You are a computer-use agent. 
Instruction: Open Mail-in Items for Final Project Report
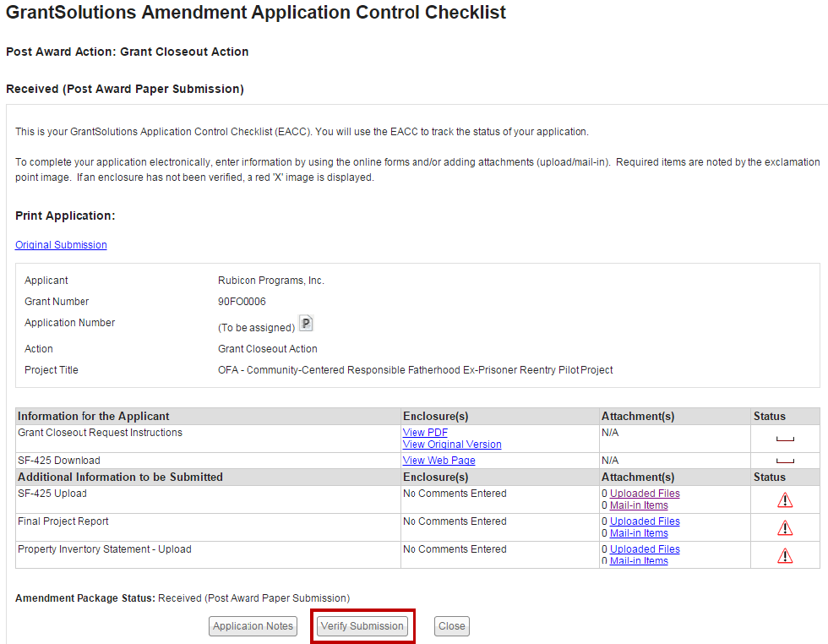639,533
